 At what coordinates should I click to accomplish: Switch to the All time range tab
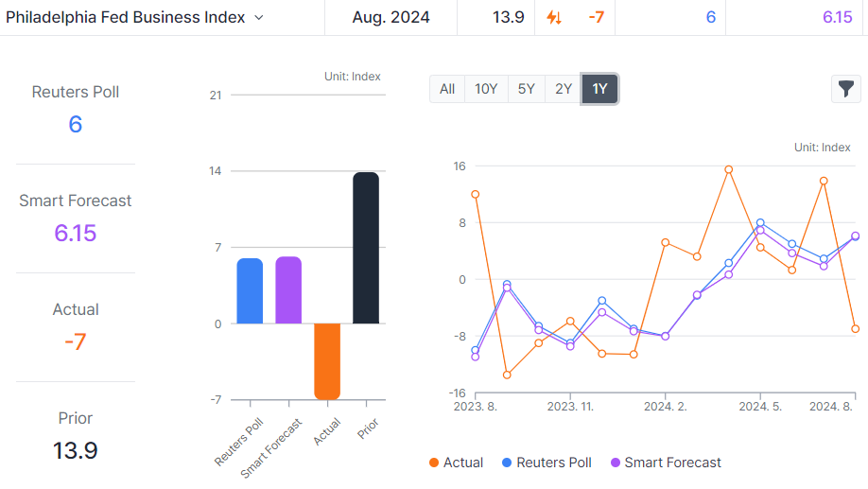point(447,89)
